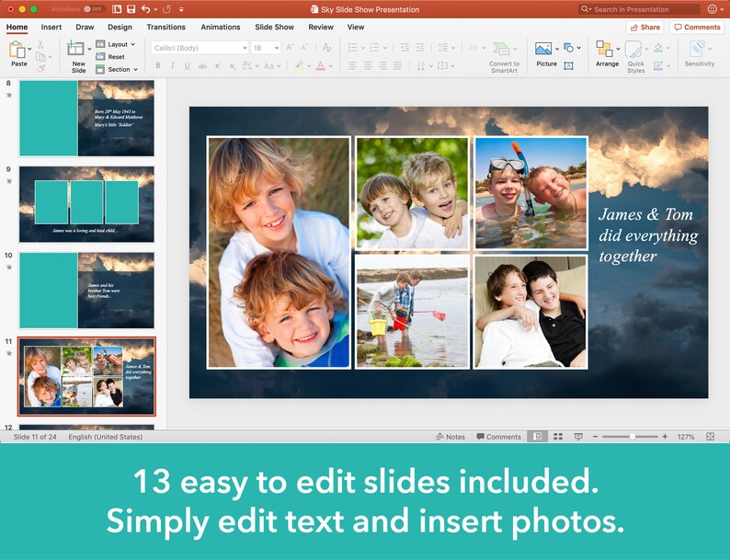Click the Center alignment icon
The image size is (730, 560).
tap(368, 66)
